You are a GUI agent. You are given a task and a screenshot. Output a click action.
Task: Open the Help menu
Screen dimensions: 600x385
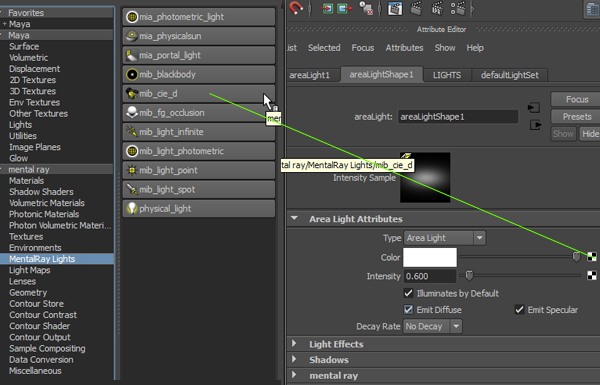coord(475,48)
